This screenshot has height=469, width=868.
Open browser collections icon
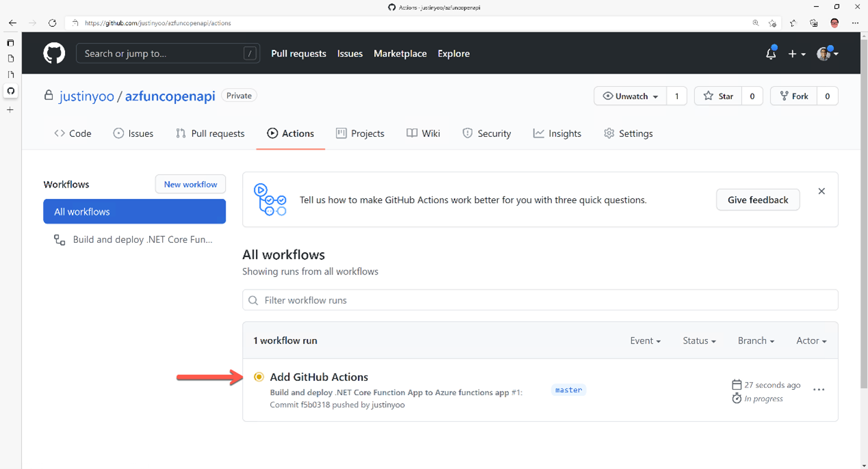[x=814, y=23]
